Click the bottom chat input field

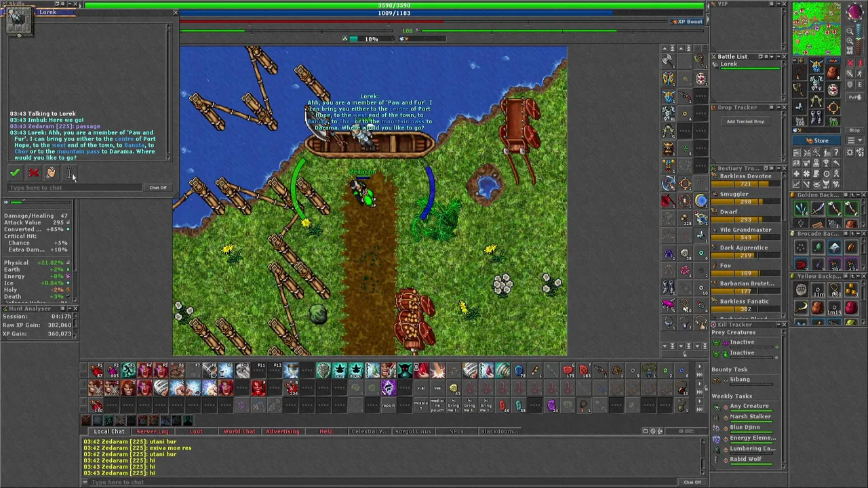coord(383,482)
